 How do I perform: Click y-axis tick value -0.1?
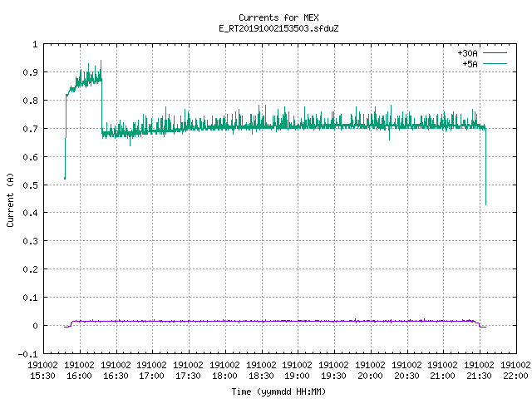(27, 354)
